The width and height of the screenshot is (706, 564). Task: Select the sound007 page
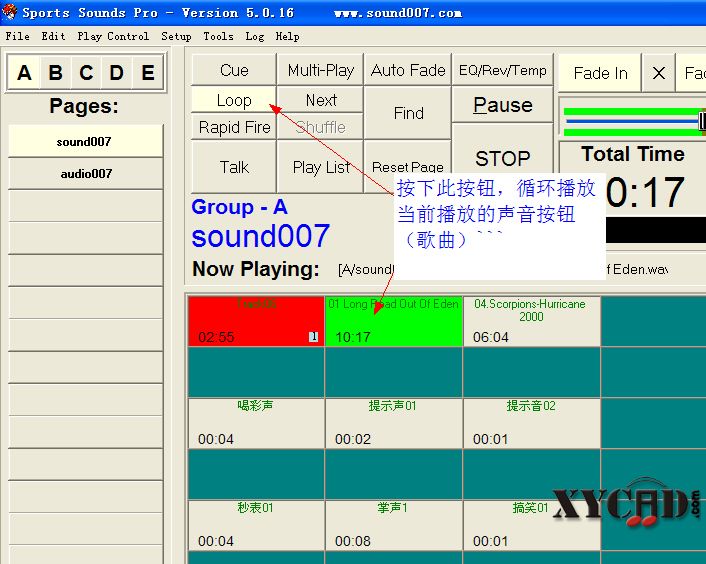tap(85, 141)
